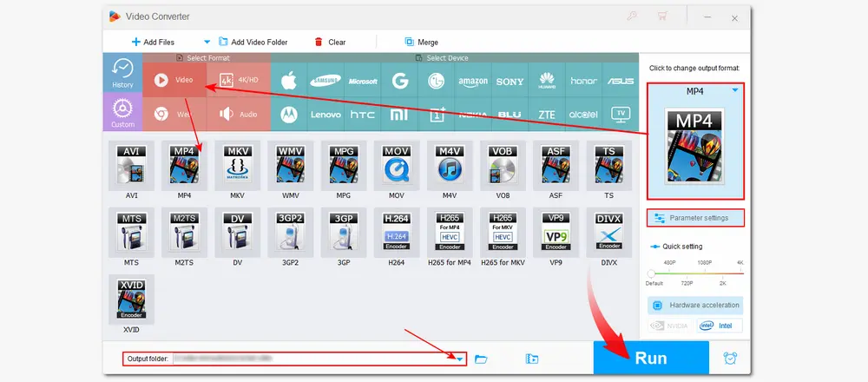Click Add Files button
The image size is (868, 382).
pos(153,42)
